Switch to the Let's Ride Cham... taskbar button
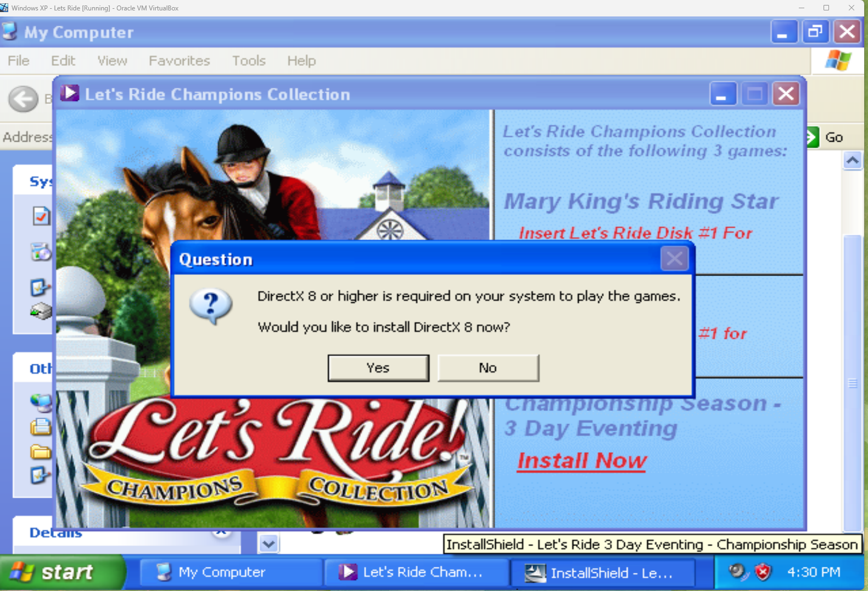The image size is (868, 591). coord(416,572)
